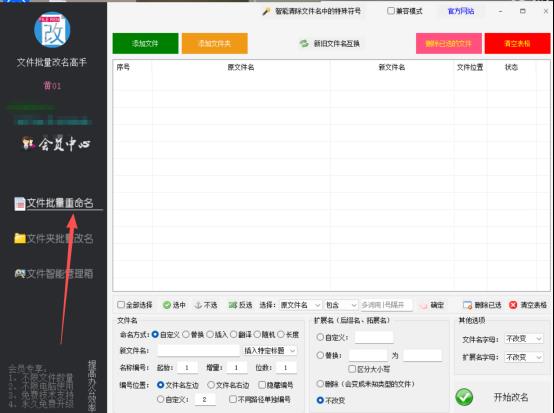Expand the 插入特定标题 dropdown

[270, 350]
